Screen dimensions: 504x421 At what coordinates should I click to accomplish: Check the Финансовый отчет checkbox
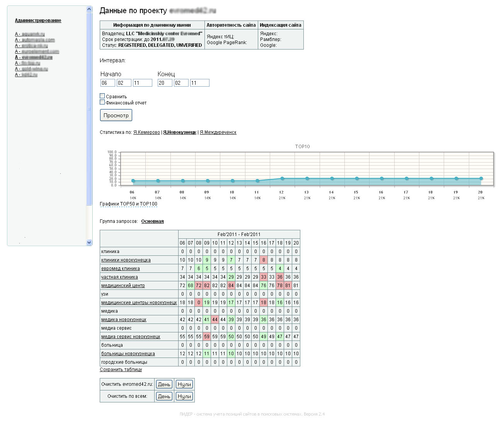(x=102, y=102)
